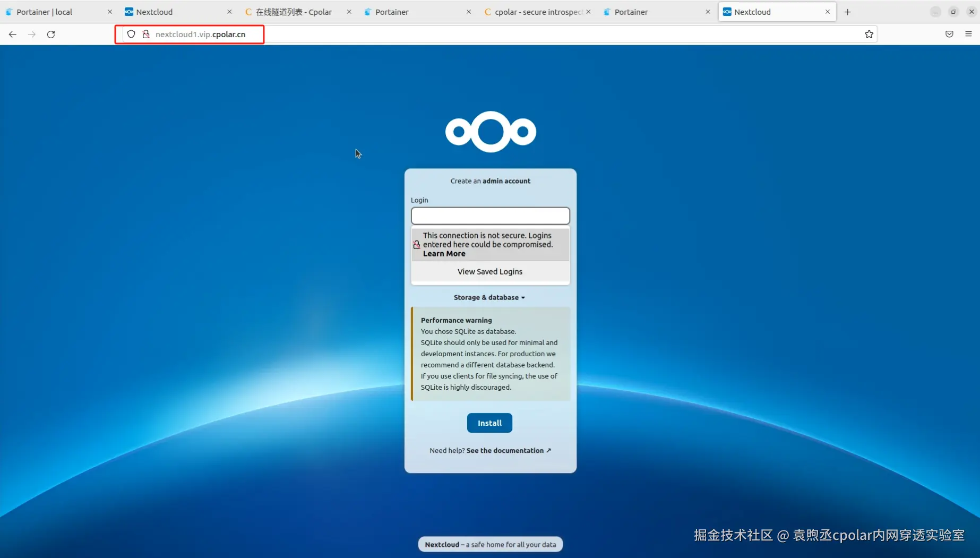The image size is (980, 558).
Task: Reload the current page
Action: (51, 34)
